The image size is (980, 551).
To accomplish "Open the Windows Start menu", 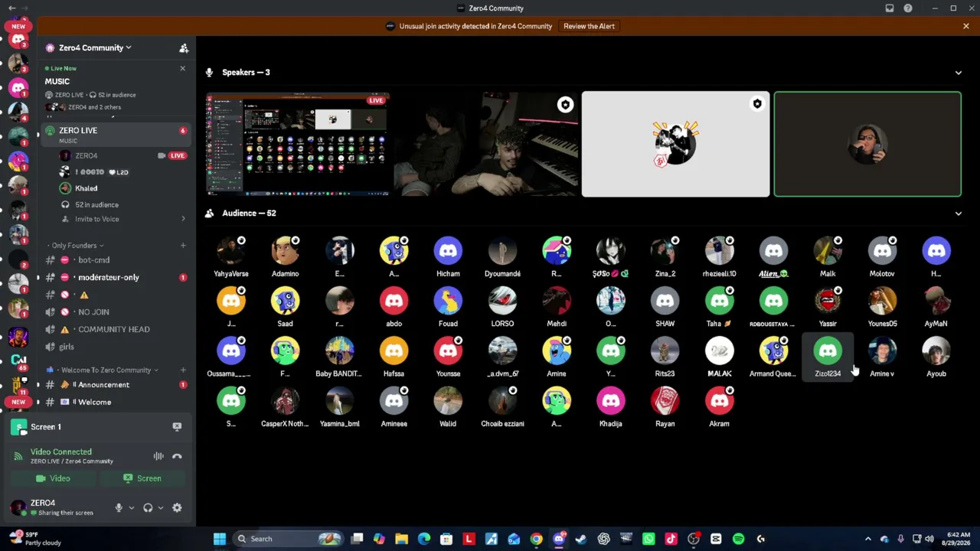I will [220, 539].
